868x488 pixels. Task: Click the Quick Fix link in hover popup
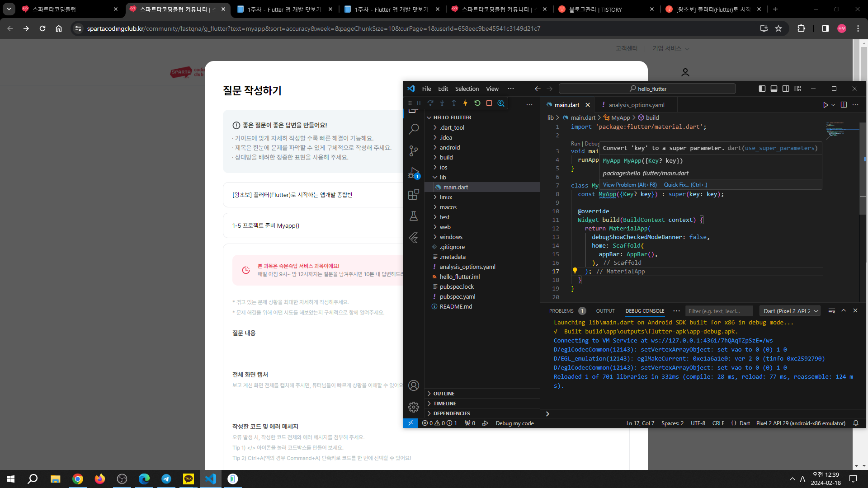[x=685, y=185]
